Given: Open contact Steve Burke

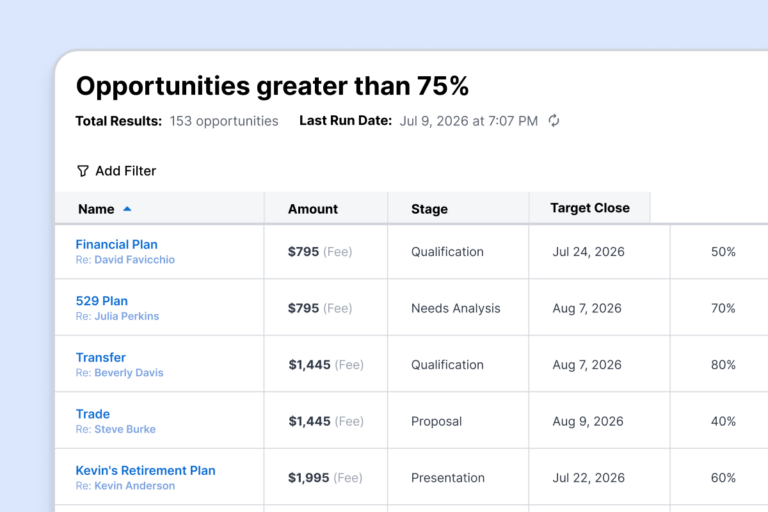Looking at the screenshot, I should tap(125, 429).
